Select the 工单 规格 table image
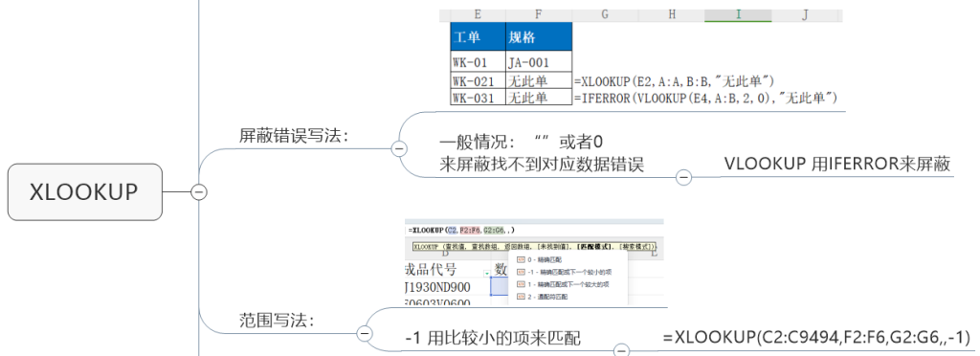 coord(642,56)
